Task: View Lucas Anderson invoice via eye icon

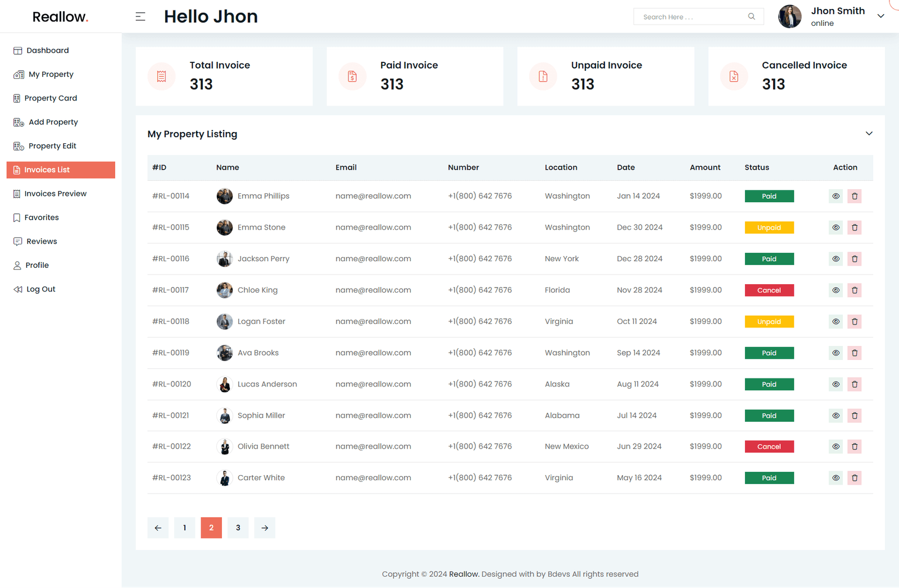Action: point(836,384)
